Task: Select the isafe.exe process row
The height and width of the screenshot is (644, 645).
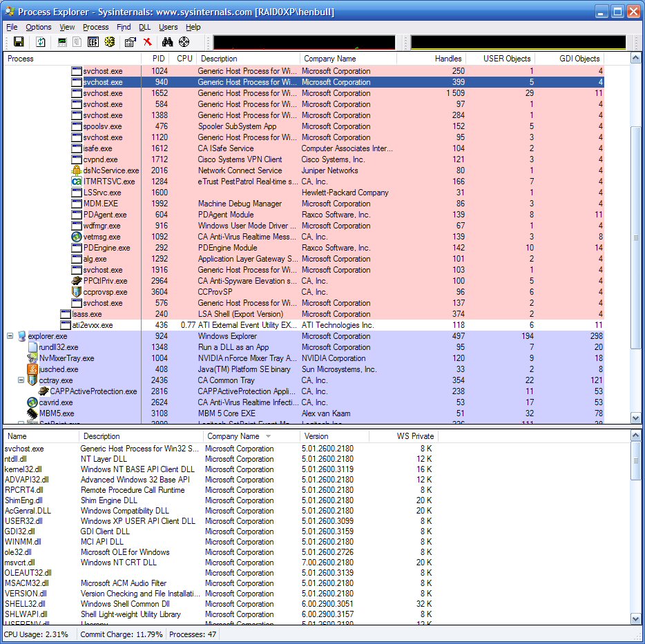Action: (x=304, y=148)
